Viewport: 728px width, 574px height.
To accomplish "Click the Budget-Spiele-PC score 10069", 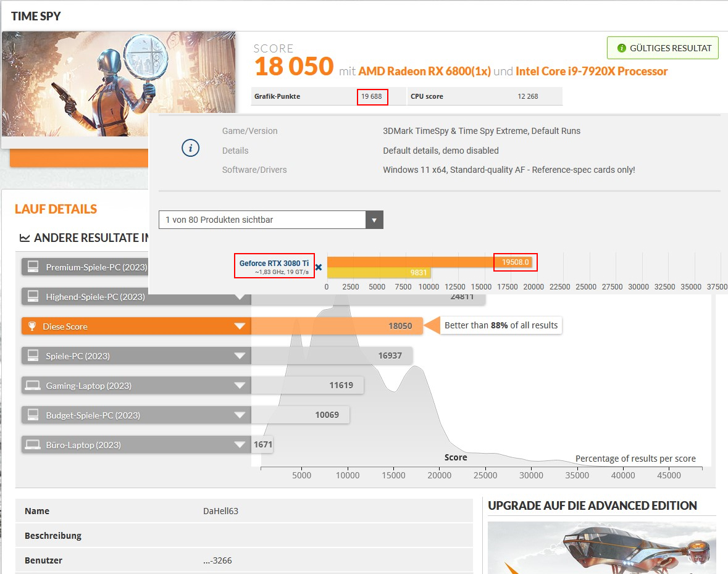I will click(x=327, y=415).
